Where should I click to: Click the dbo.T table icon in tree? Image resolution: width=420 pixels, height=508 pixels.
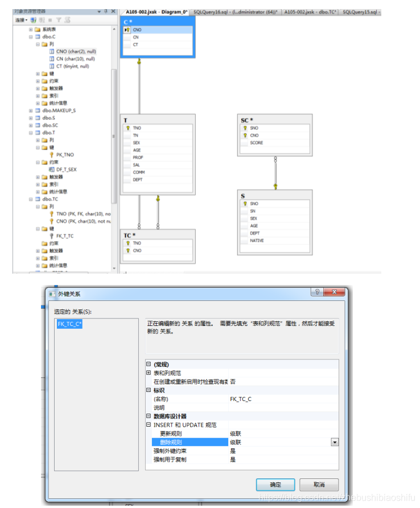(x=38, y=133)
